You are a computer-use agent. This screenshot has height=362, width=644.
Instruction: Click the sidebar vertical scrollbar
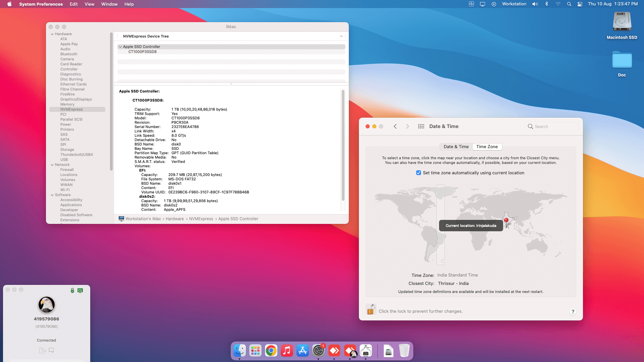pyautogui.click(x=111, y=101)
